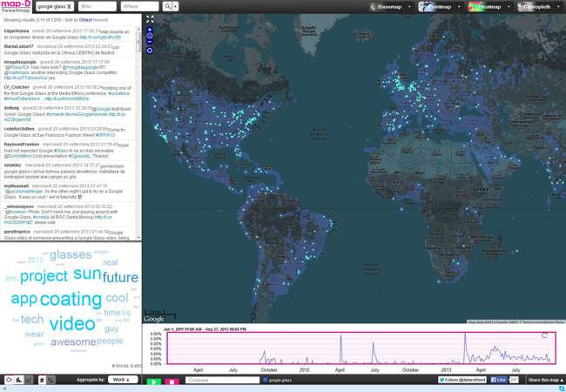Click the Google logo on the map
Screen dimensions: 566x392
(x=154, y=319)
